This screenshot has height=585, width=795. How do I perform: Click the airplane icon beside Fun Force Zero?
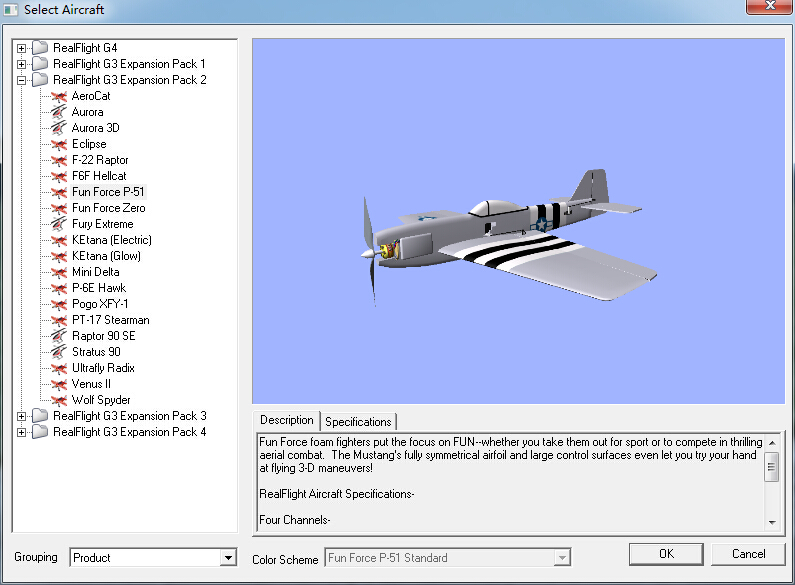point(59,208)
